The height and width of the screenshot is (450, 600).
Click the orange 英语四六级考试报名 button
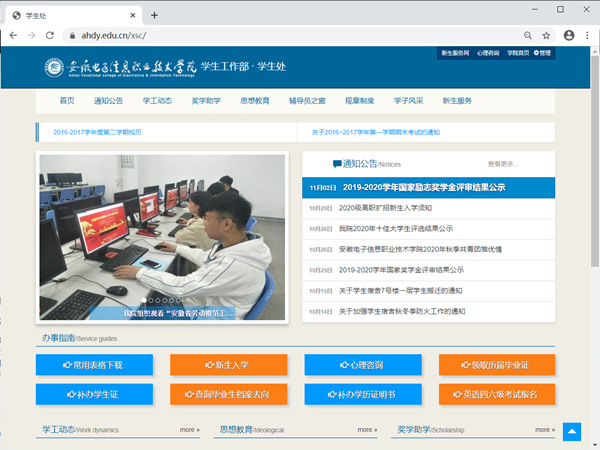pos(499,394)
